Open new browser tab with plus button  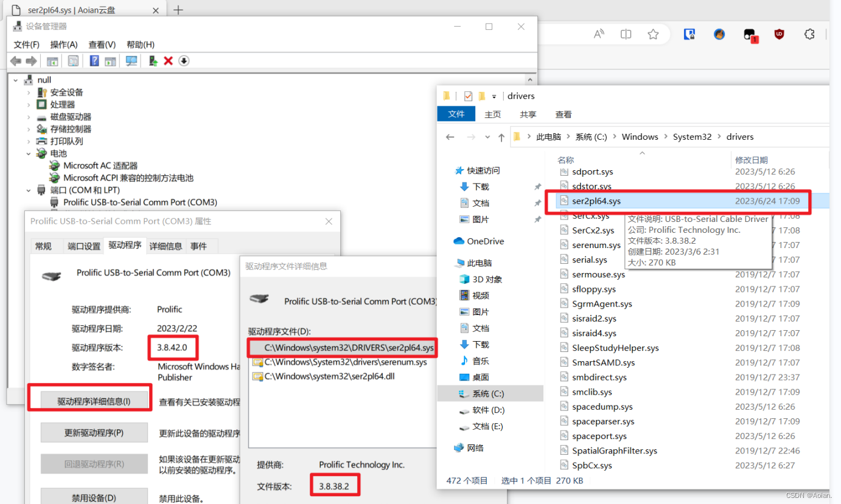coord(178,10)
